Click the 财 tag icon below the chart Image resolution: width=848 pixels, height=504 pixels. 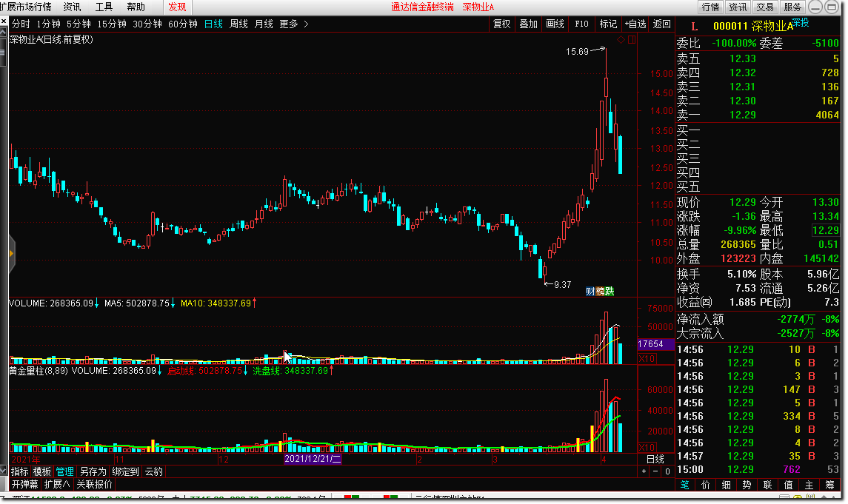590,291
